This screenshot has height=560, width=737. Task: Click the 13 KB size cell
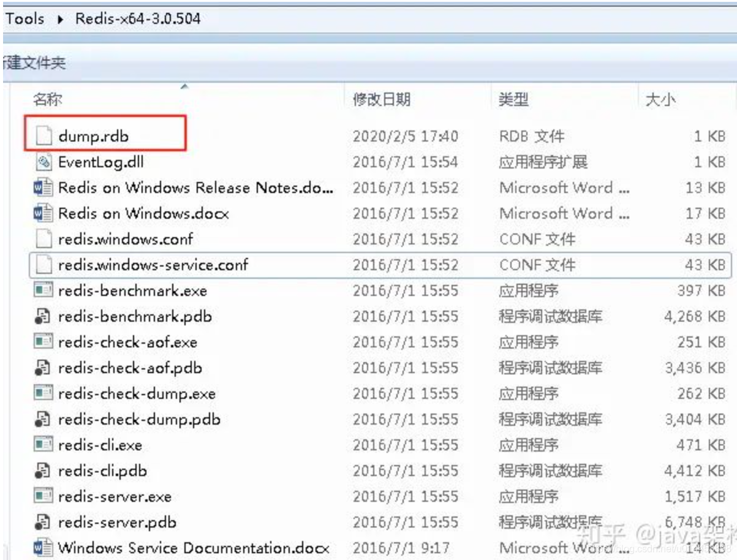pyautogui.click(x=706, y=187)
